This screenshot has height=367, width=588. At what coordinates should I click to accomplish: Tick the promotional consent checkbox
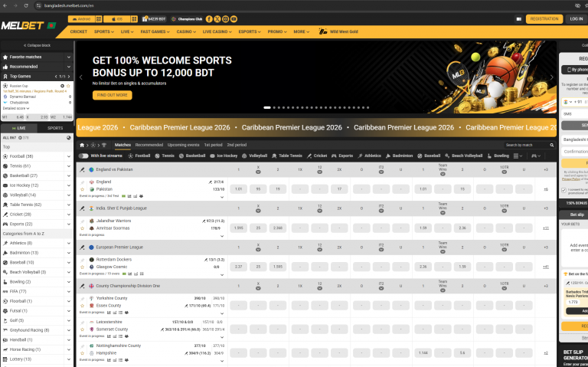563,190
